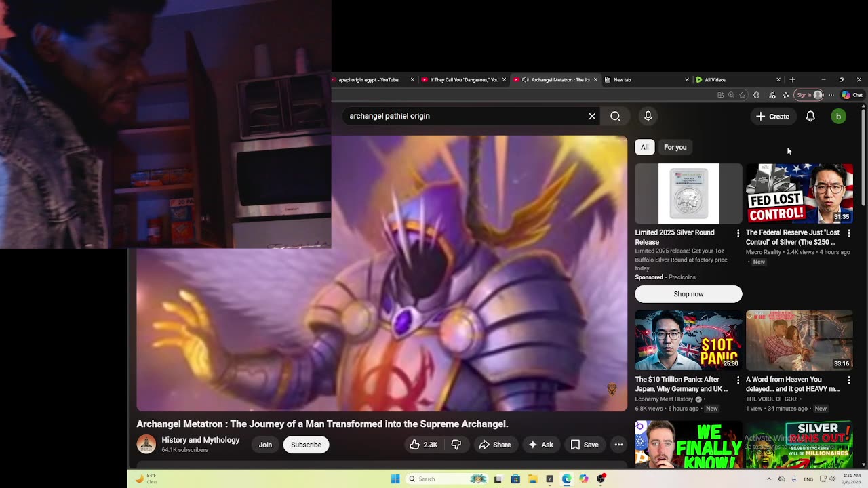The height and width of the screenshot is (488, 868).
Task: Like the Archangel Metatron video
Action: [x=423, y=445]
